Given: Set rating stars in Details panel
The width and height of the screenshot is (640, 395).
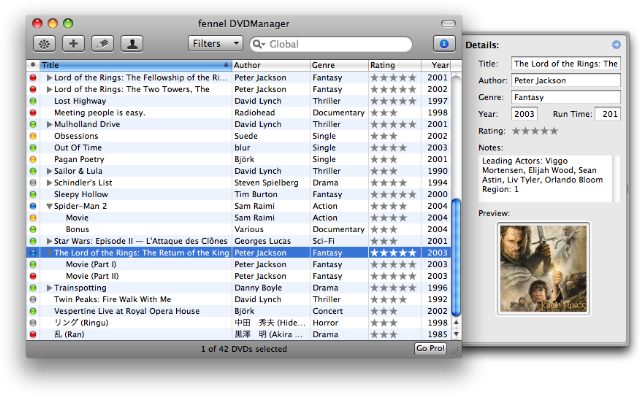Looking at the screenshot, I should (535, 131).
